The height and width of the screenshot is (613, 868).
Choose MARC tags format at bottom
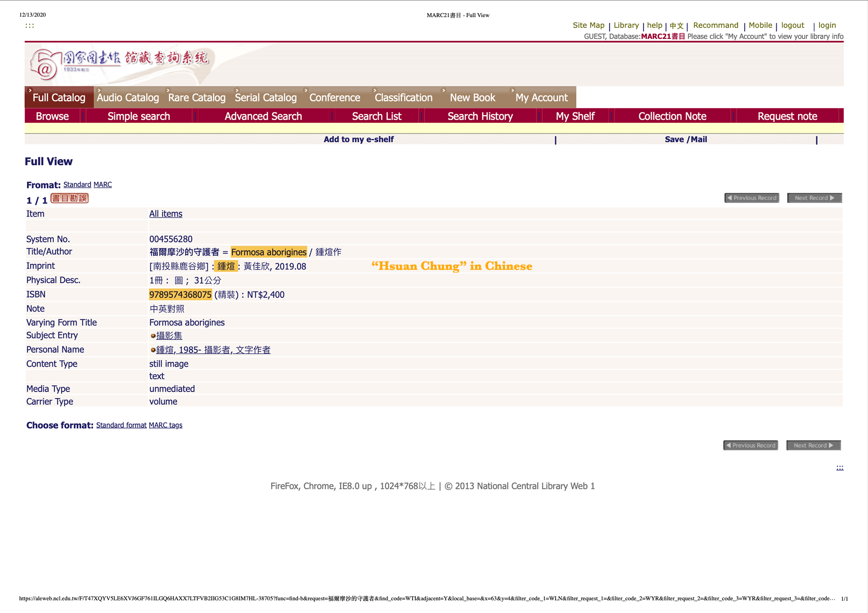165,425
